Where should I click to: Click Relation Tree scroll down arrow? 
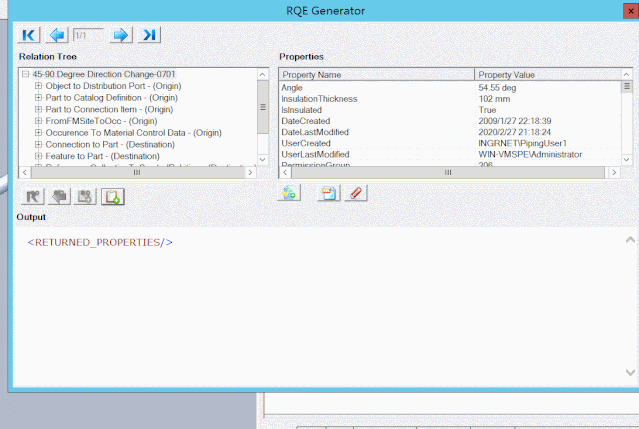(262, 160)
